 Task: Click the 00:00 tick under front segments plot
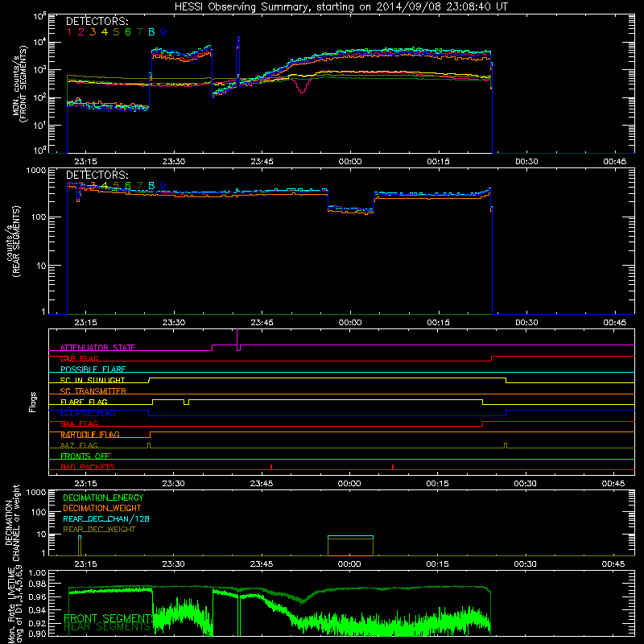click(x=350, y=162)
